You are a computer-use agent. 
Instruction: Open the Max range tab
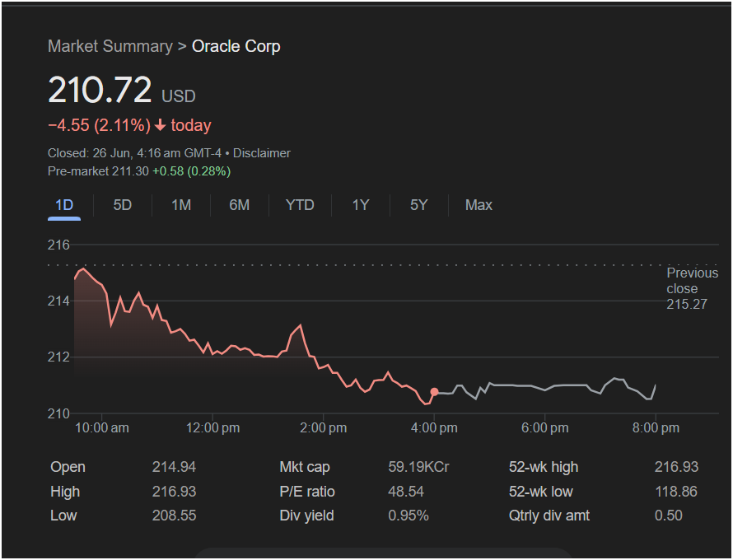click(479, 205)
